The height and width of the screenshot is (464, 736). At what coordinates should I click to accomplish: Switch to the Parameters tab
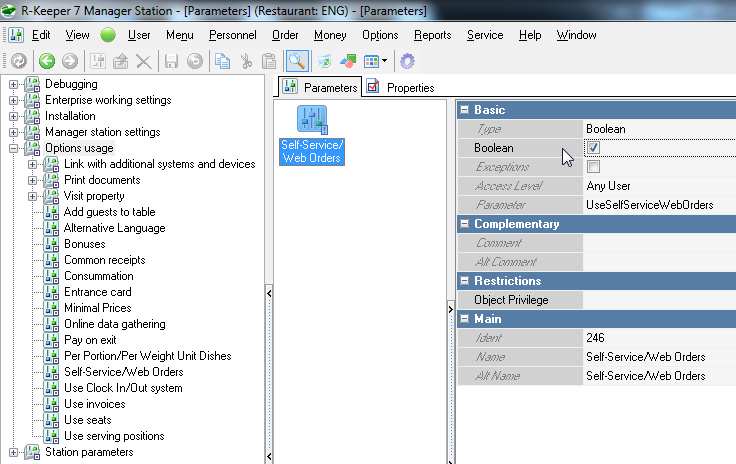click(320, 87)
